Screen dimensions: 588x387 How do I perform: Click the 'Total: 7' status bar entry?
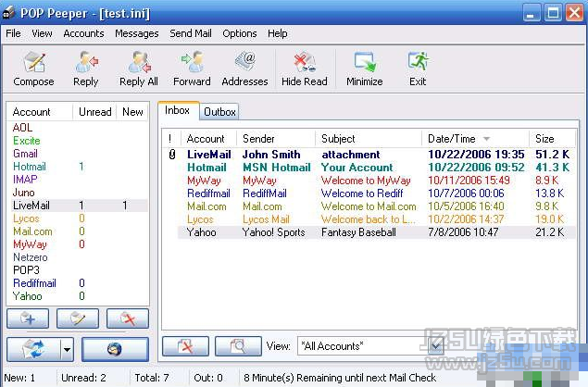click(152, 378)
